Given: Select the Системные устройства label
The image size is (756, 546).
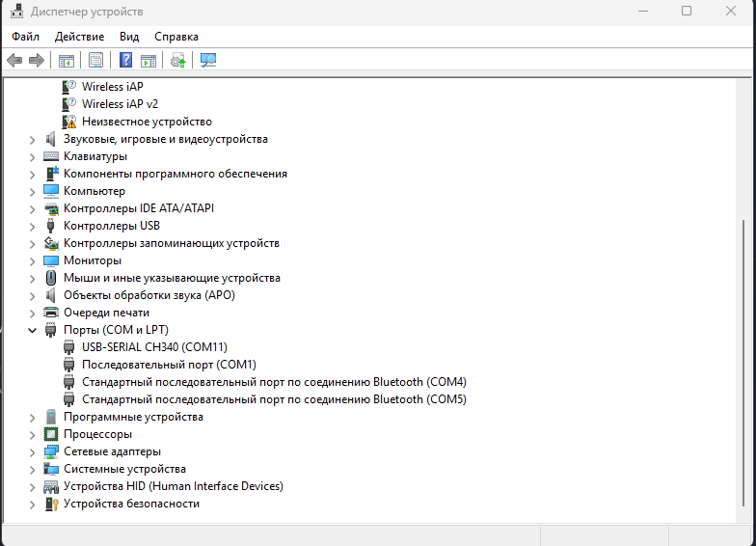Looking at the screenshot, I should [x=125, y=469].
